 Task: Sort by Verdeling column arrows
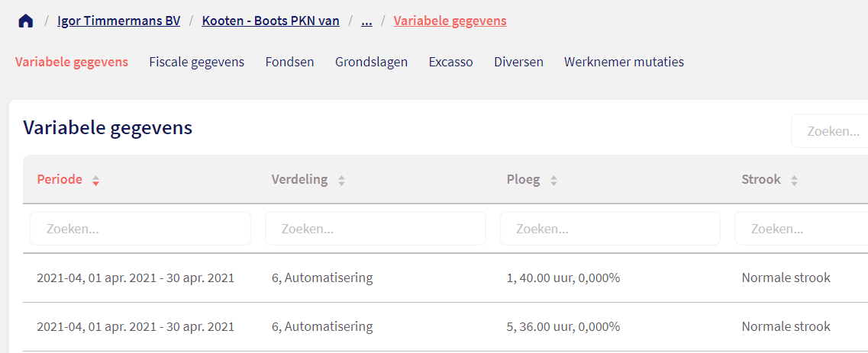[341, 181]
